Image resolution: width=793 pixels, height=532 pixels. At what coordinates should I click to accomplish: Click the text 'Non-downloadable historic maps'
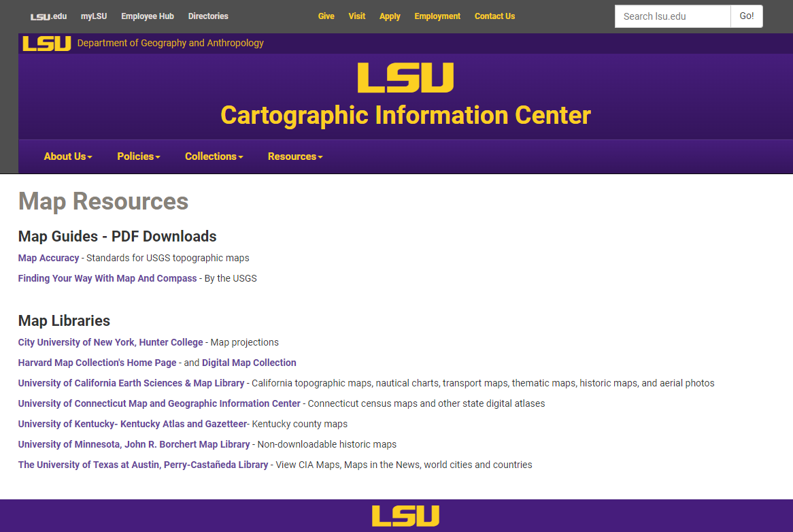click(326, 444)
